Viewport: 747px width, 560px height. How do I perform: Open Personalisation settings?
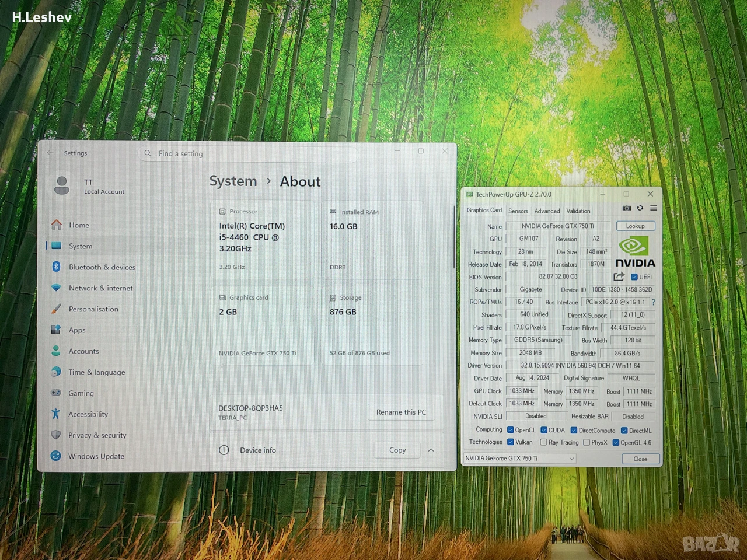click(93, 309)
